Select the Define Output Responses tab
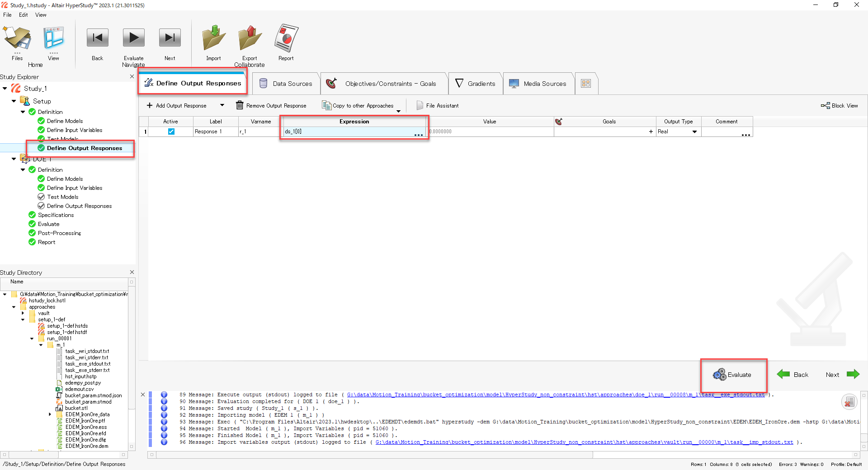The height and width of the screenshot is (470, 868). pyautogui.click(x=193, y=83)
